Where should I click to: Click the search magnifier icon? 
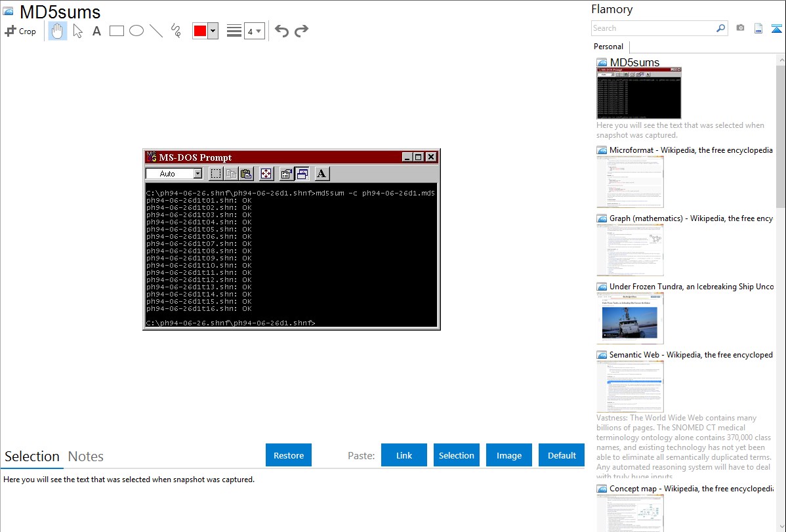720,28
